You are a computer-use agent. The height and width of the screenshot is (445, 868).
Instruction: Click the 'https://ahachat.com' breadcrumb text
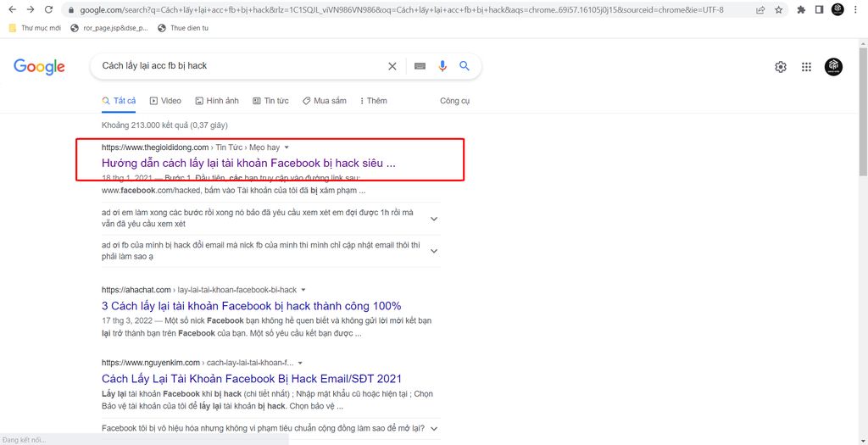point(136,290)
